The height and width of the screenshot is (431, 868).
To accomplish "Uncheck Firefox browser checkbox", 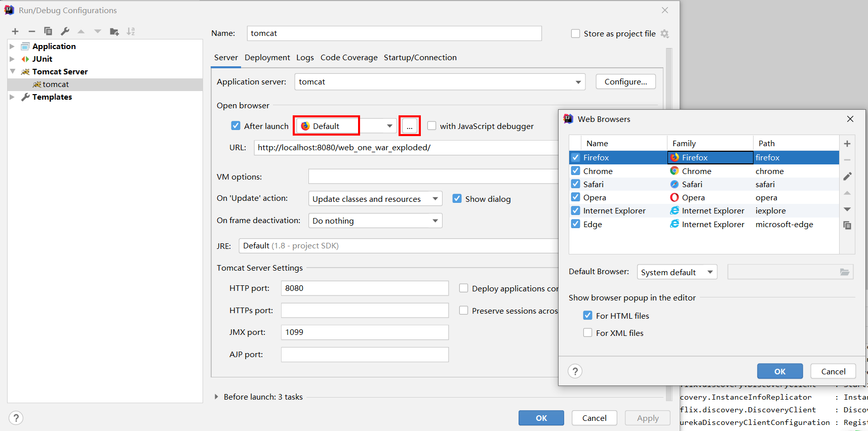I will 576,157.
